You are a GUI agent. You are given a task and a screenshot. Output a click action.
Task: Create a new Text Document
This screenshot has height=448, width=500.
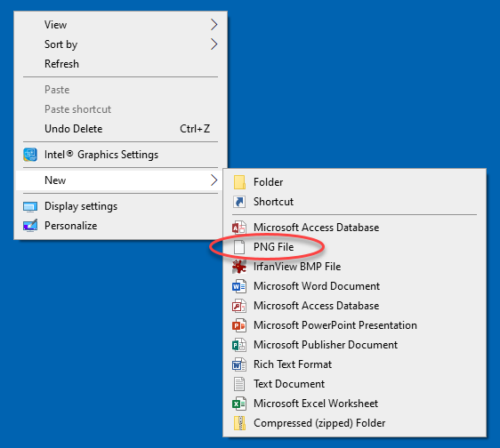tap(355, 384)
